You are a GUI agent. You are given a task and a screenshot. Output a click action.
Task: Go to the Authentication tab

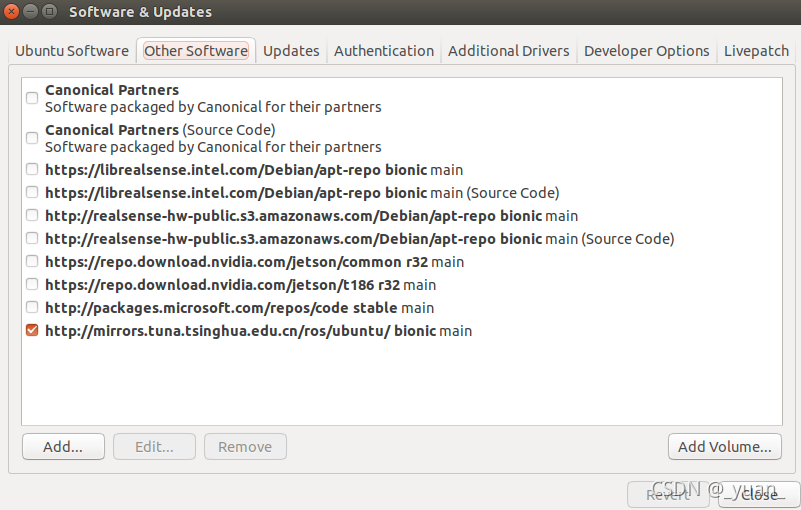coord(384,51)
